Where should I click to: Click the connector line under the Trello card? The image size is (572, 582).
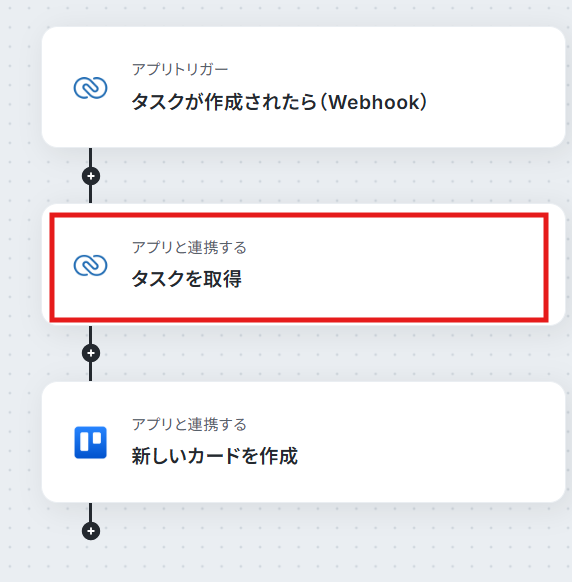pyautogui.click(x=91, y=512)
